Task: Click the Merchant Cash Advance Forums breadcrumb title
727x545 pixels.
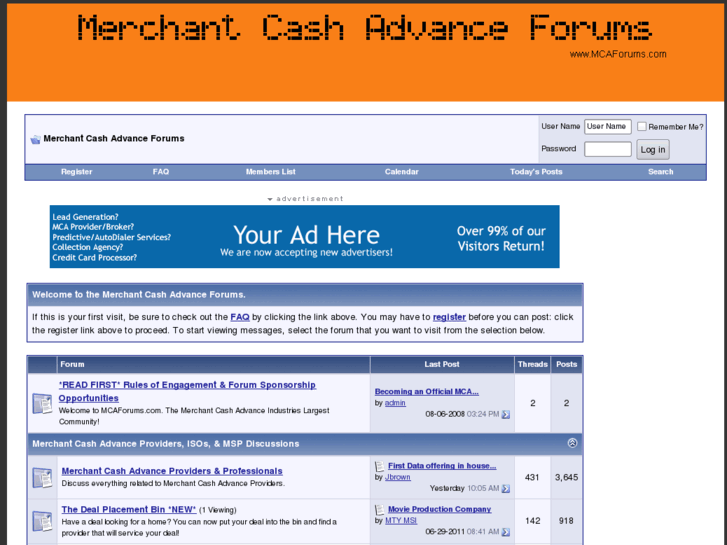Action: 114,139
